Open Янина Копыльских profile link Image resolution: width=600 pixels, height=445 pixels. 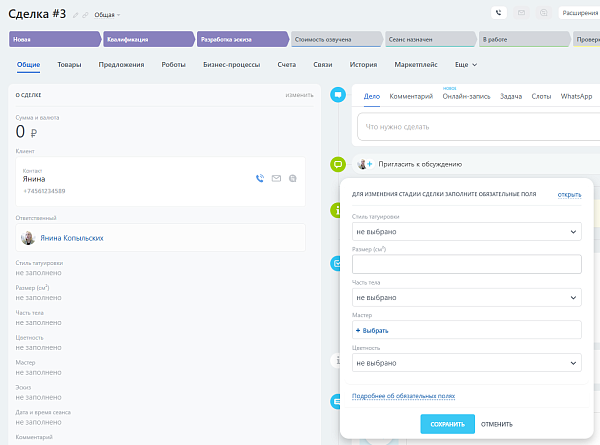point(72,238)
